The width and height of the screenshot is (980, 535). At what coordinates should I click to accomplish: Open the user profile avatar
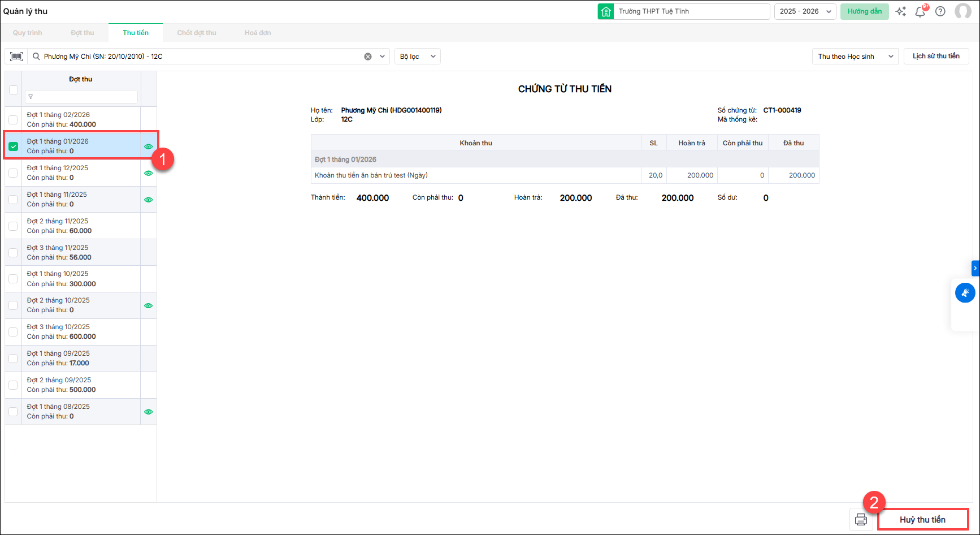(x=962, y=11)
